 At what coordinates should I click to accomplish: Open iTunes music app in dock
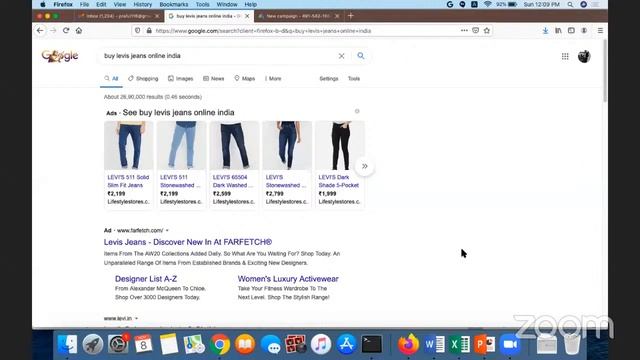321,344
